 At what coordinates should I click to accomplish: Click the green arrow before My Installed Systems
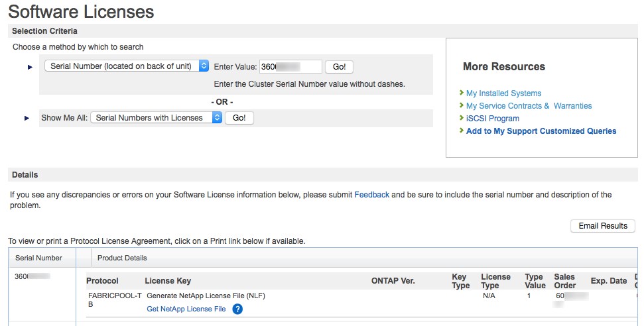tap(462, 93)
